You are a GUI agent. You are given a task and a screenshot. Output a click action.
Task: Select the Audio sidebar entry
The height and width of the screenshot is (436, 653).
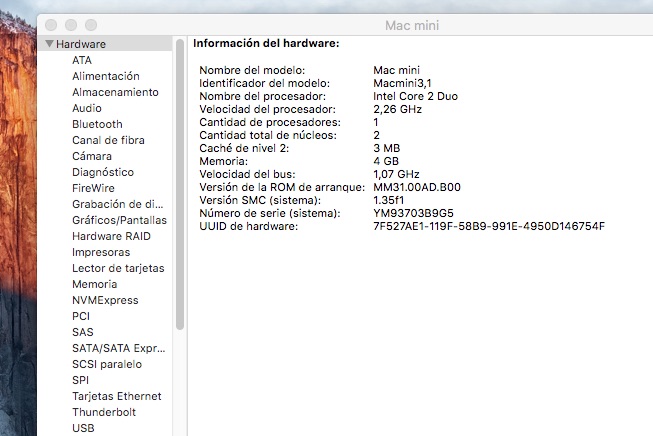coord(87,108)
